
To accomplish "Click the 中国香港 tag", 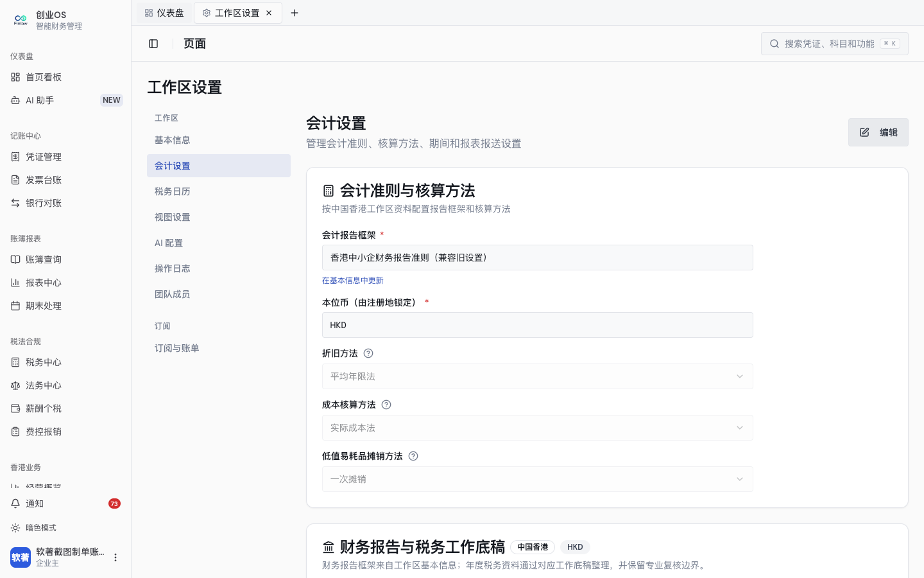I will (x=533, y=547).
